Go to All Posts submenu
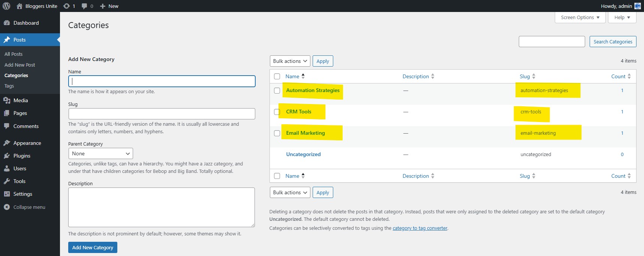The height and width of the screenshot is (256, 644). coord(13,54)
